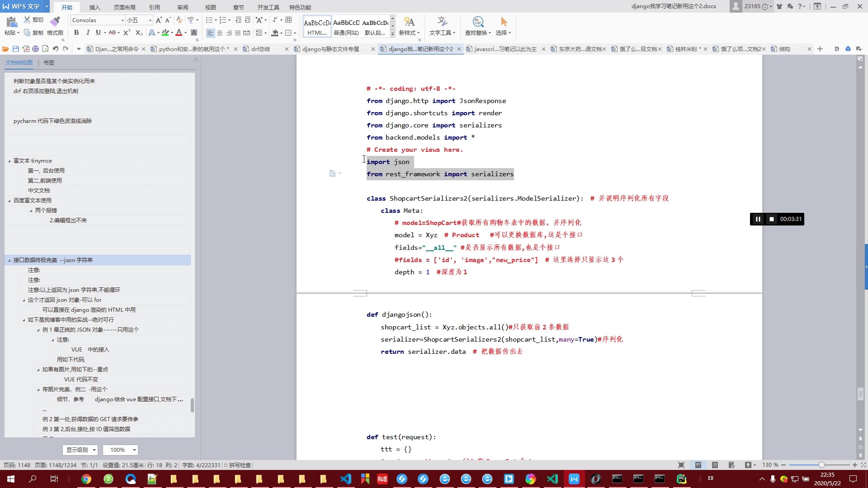
Task: Open the 插入 ribbon tab
Action: click(x=94, y=7)
